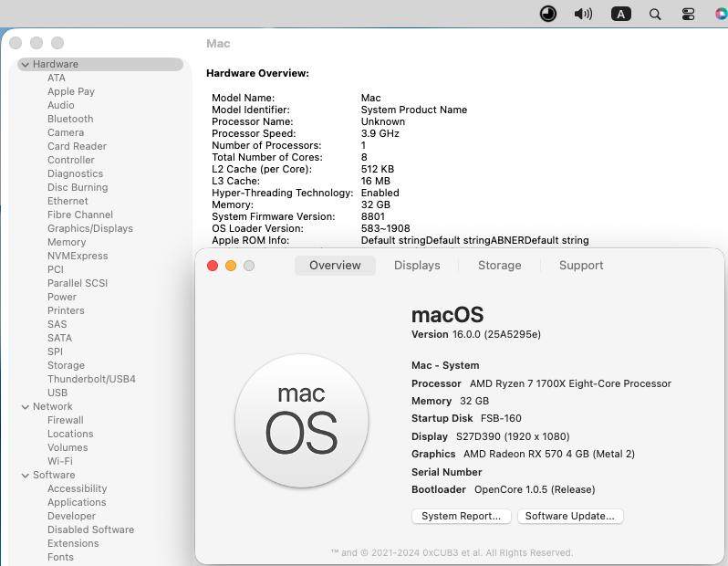The height and width of the screenshot is (566, 728).
Task: Click the Software Update... button
Action: (569, 517)
